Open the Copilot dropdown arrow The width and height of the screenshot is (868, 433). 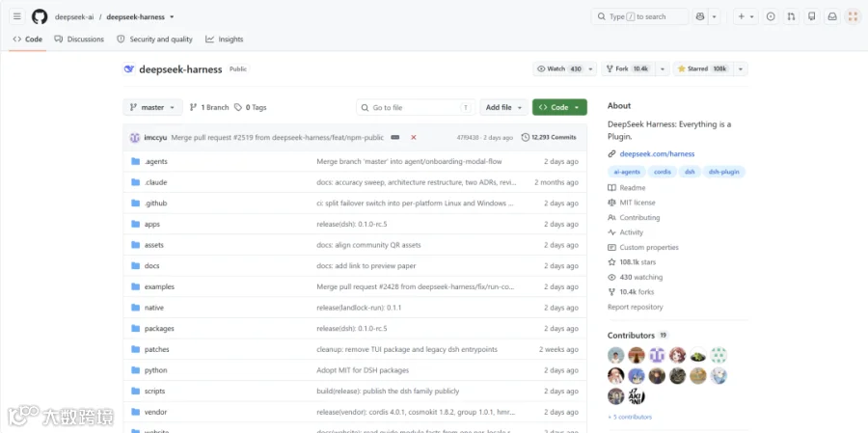714,16
